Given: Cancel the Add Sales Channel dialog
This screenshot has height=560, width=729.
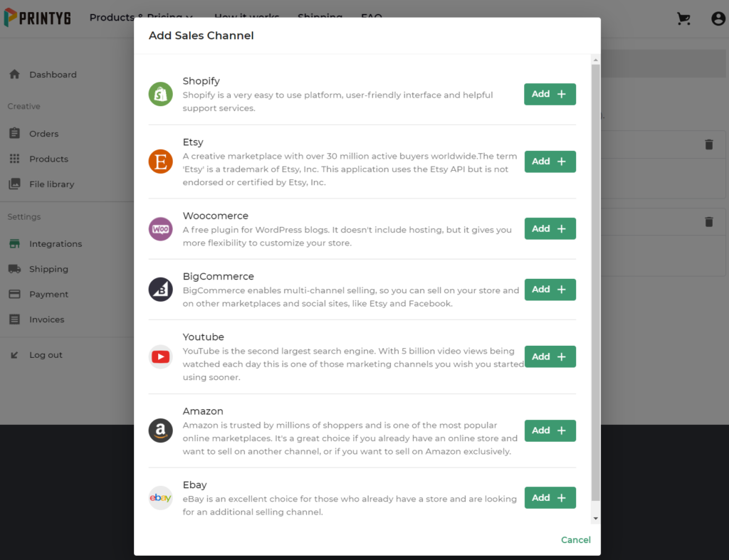Looking at the screenshot, I should click(x=575, y=539).
